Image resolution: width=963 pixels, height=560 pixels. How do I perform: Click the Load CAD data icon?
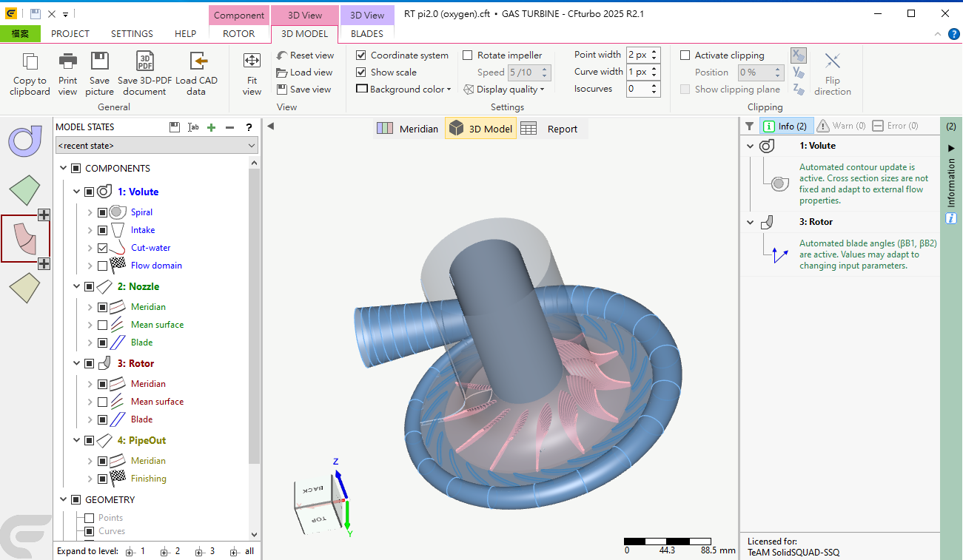pos(196,62)
